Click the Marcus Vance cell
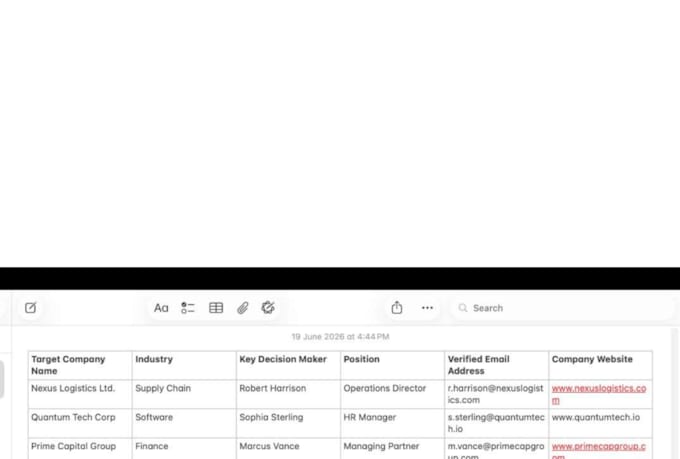680x459 pixels. 288,448
